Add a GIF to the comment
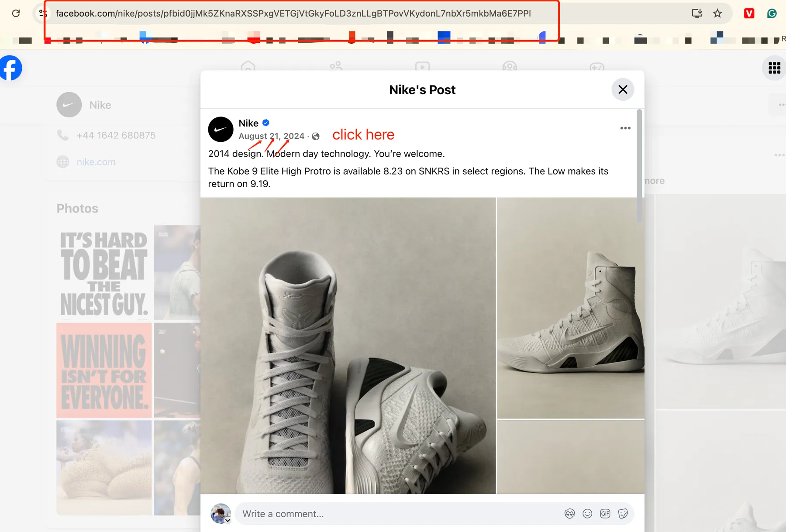The height and width of the screenshot is (532, 786). (x=605, y=514)
